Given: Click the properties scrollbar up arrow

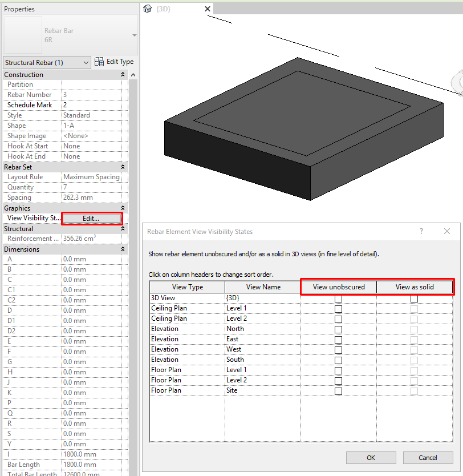Looking at the screenshot, I should click(x=133, y=75).
